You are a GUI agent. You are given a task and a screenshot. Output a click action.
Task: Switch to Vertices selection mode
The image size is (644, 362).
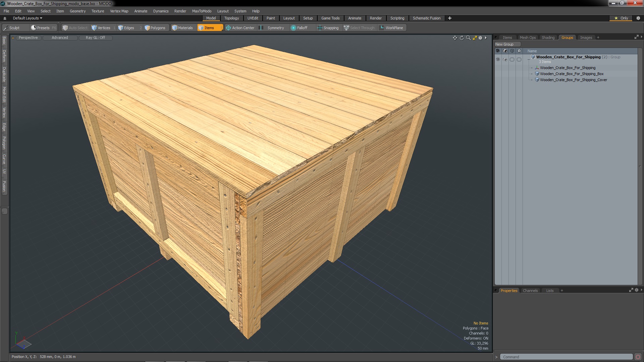pyautogui.click(x=103, y=28)
